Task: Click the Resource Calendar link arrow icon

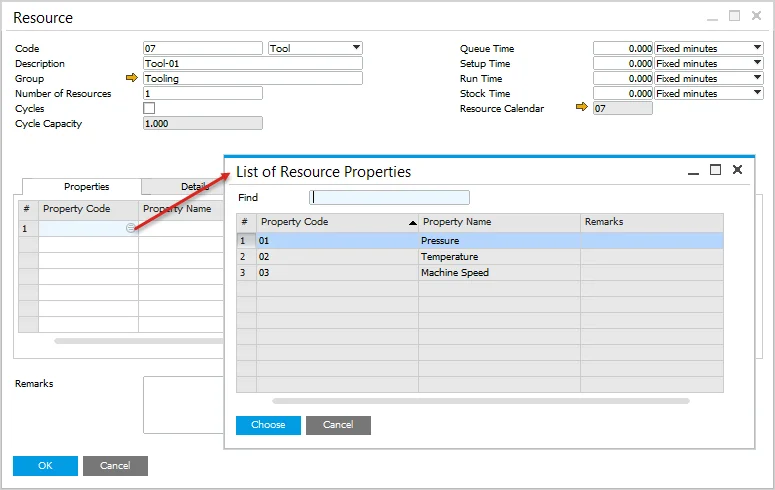Action: pos(582,107)
